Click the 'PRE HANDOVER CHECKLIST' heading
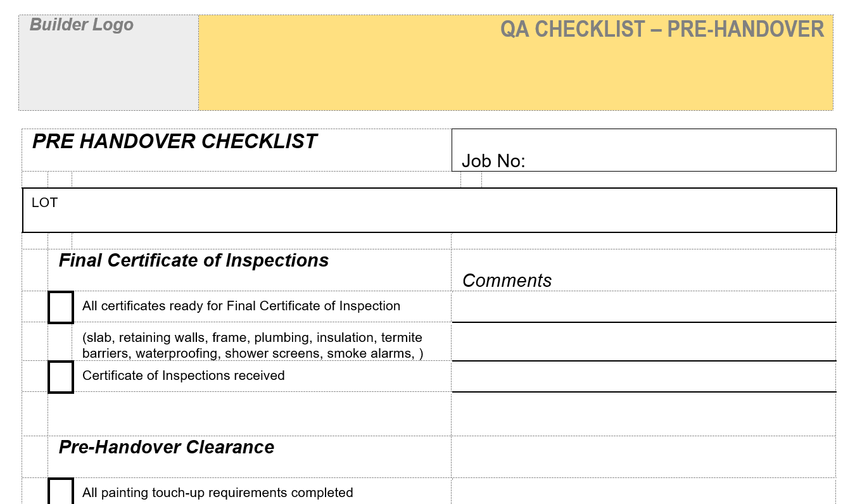 point(174,141)
